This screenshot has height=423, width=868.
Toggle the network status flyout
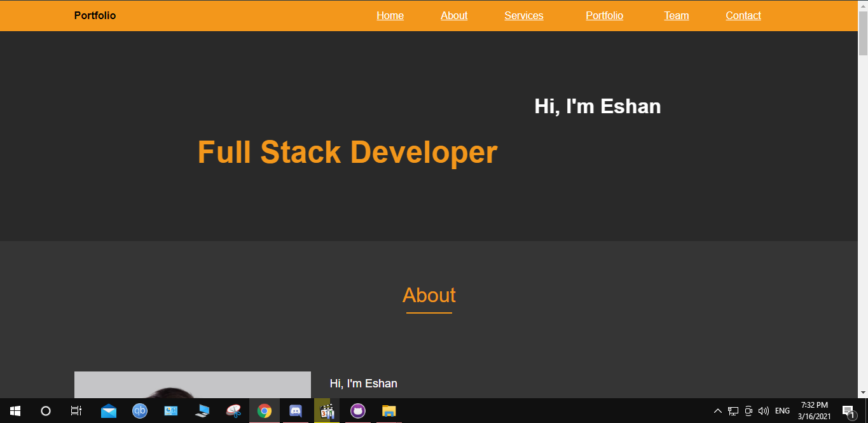733,411
